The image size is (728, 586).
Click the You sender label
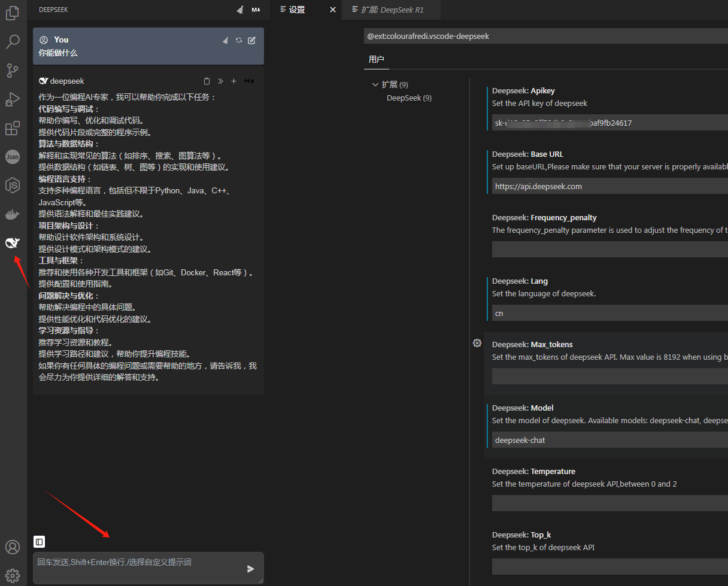coord(61,40)
